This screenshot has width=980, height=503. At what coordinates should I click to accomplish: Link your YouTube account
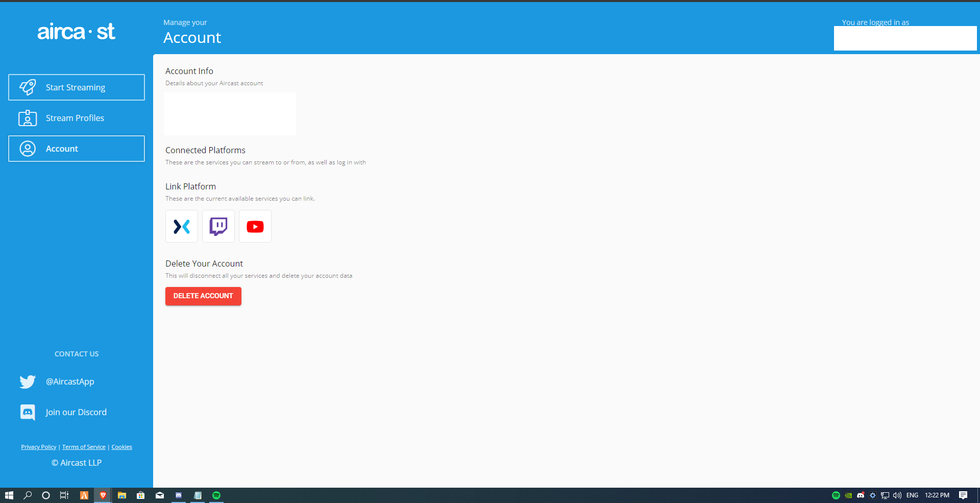point(255,226)
